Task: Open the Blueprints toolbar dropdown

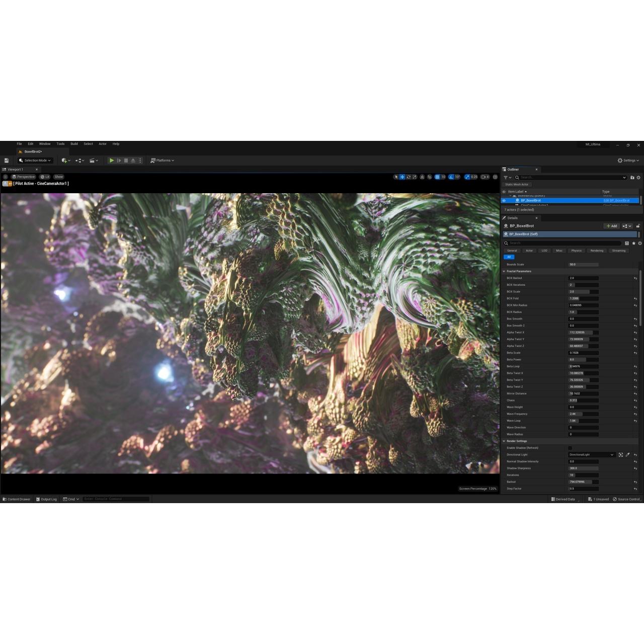Action: coord(79,160)
